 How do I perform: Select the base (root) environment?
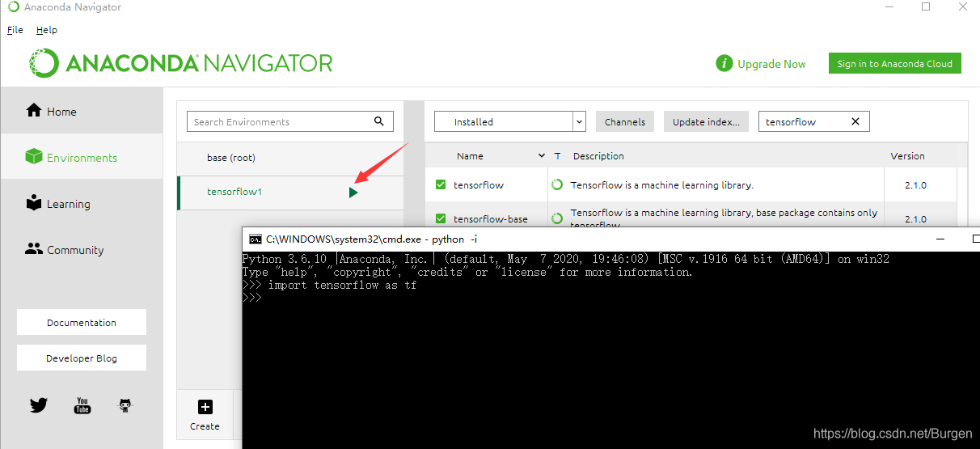coord(290,158)
